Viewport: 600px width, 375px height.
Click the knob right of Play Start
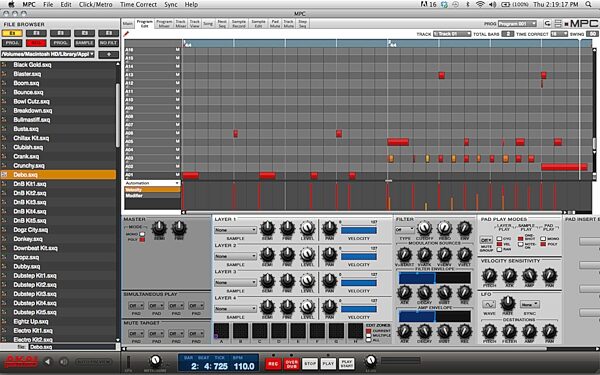(370, 360)
